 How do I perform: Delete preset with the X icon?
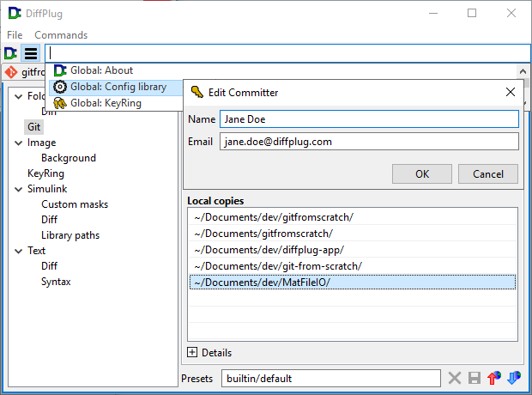click(455, 378)
